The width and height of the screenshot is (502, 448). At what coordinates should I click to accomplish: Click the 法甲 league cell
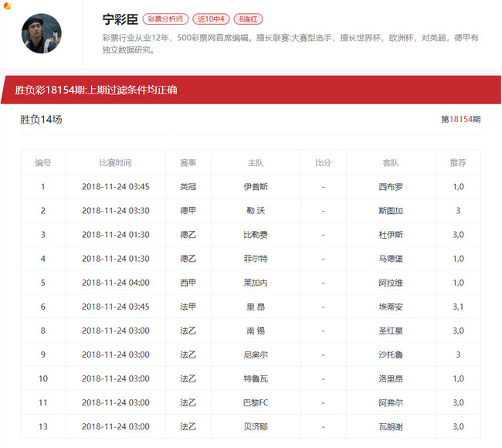(188, 307)
